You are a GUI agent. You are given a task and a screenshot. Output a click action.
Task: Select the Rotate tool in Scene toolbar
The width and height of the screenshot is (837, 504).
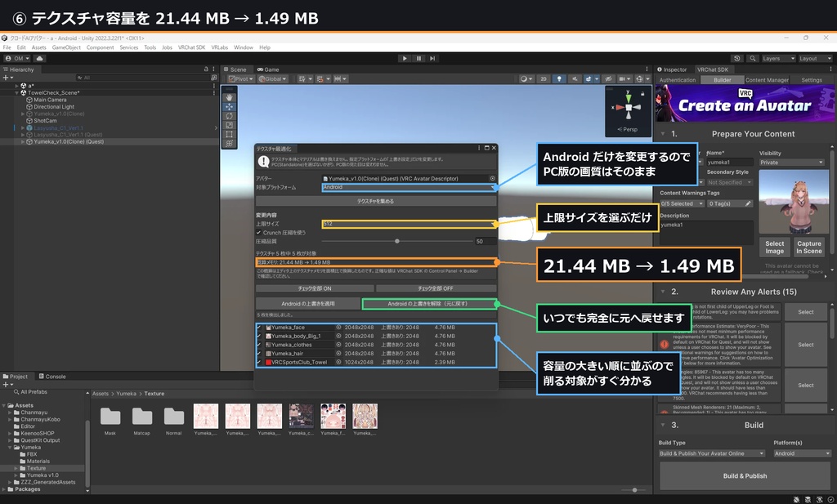(x=229, y=116)
